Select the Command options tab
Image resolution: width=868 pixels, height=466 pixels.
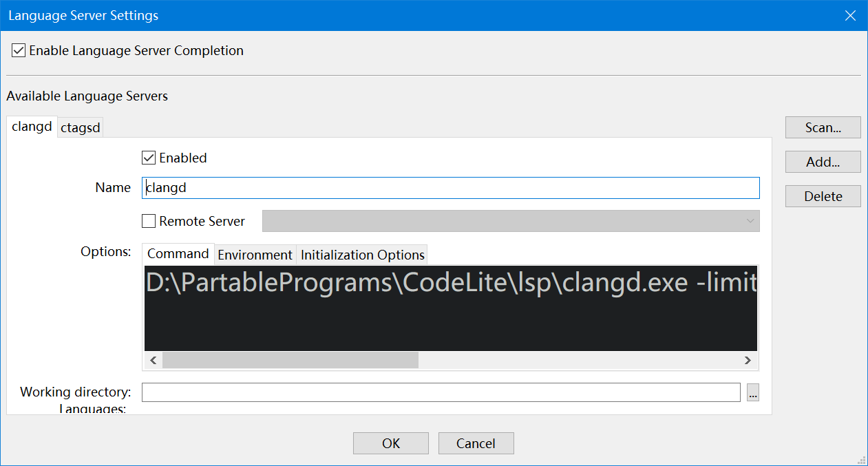[178, 254]
